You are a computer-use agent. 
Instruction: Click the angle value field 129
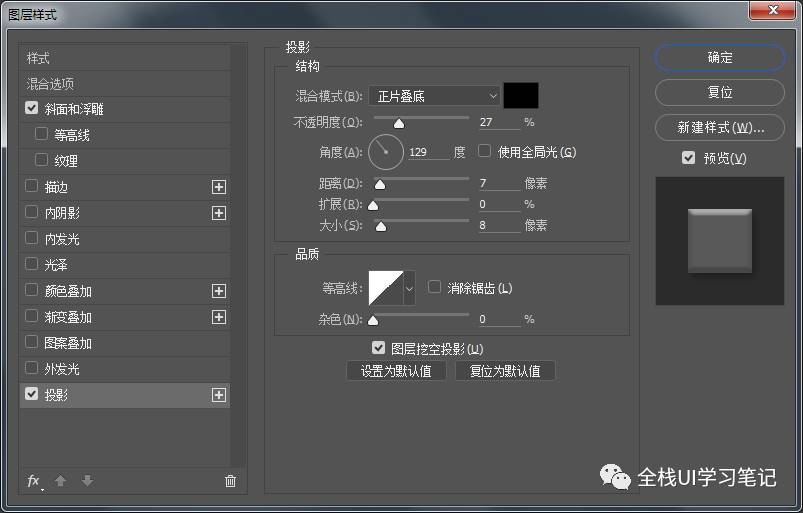(x=429, y=152)
